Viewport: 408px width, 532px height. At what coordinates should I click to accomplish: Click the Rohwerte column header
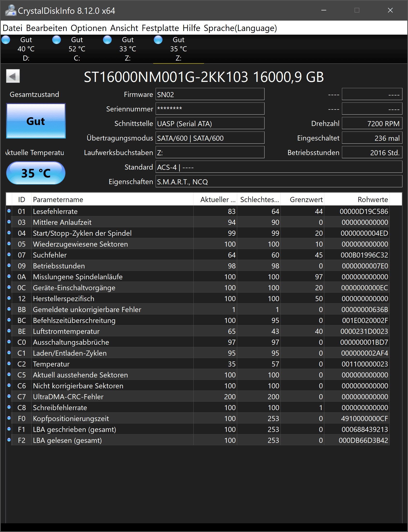coord(357,199)
